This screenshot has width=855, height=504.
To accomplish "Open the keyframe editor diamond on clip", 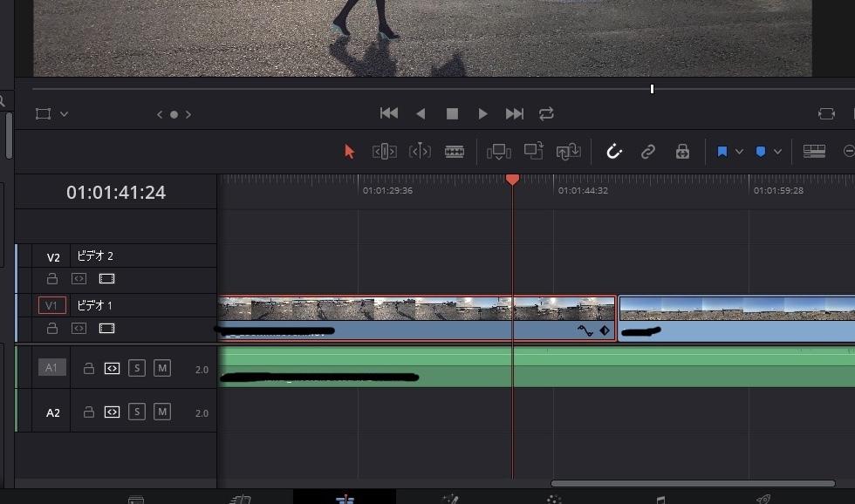I will point(605,330).
